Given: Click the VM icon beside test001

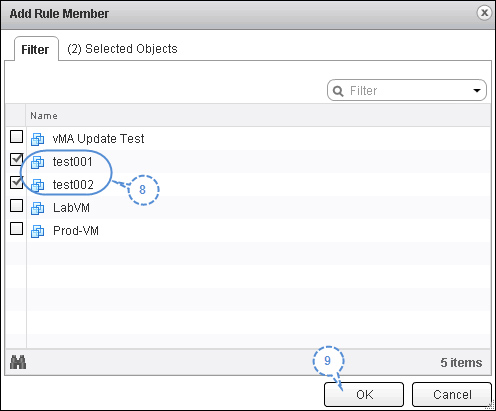Looking at the screenshot, I should point(37,162).
